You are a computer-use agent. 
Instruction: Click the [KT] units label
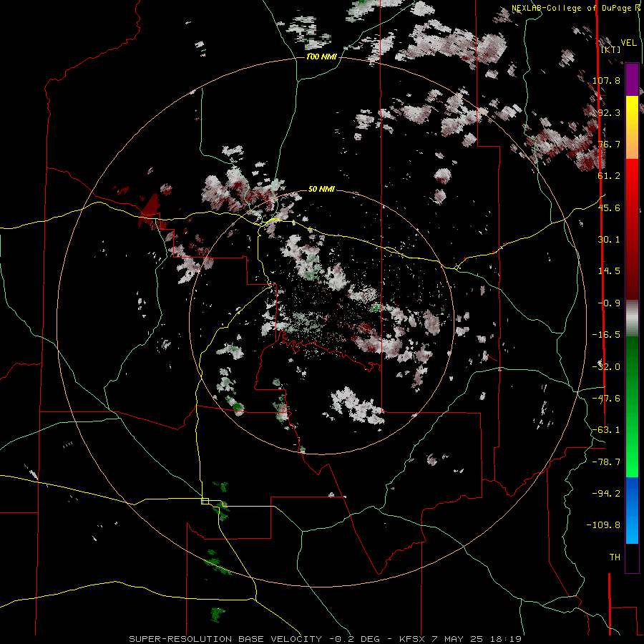click(611, 49)
